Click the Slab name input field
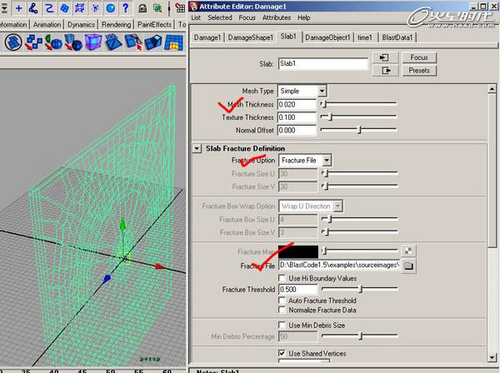 click(x=323, y=63)
